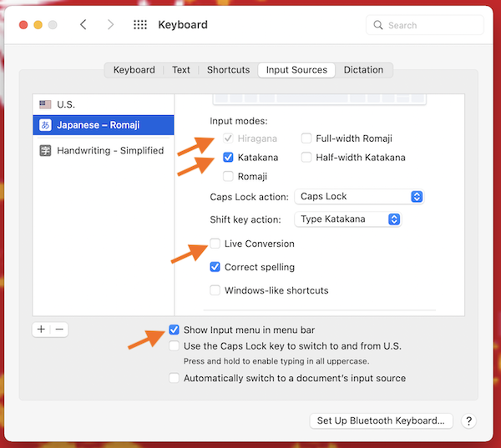Open the Shift key action dropdown
Screen dimensions: 501x448
point(348,219)
